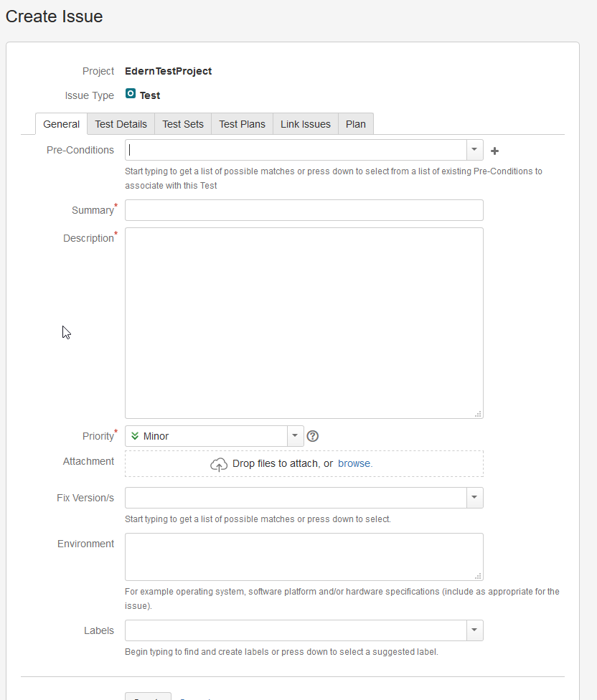Click the Minor priority double-chevron icon
Image resolution: width=597 pixels, height=700 pixels.
(x=135, y=436)
